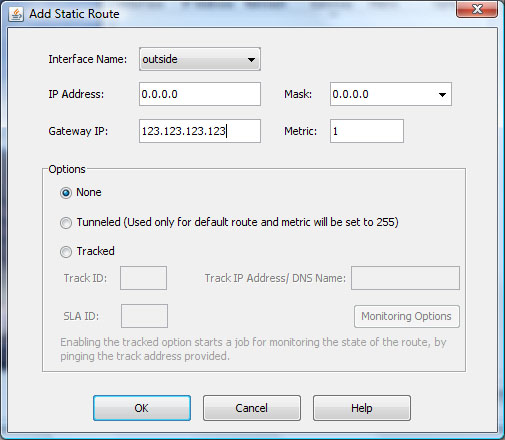Choose the Tunneled route option
The width and height of the screenshot is (505, 440).
point(66,223)
